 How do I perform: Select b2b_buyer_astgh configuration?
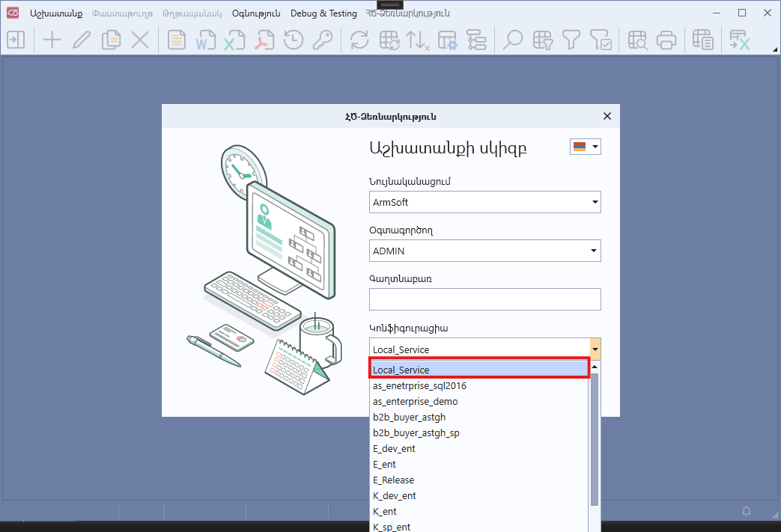point(479,417)
